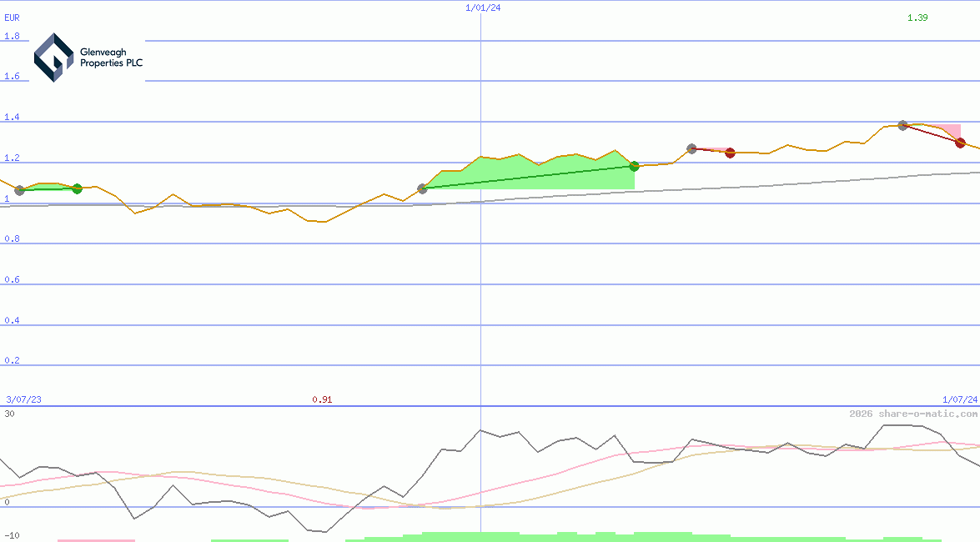This screenshot has height=542, width=980.
Task: Click the 30 indicator axis label
Action: pyautogui.click(x=9, y=414)
